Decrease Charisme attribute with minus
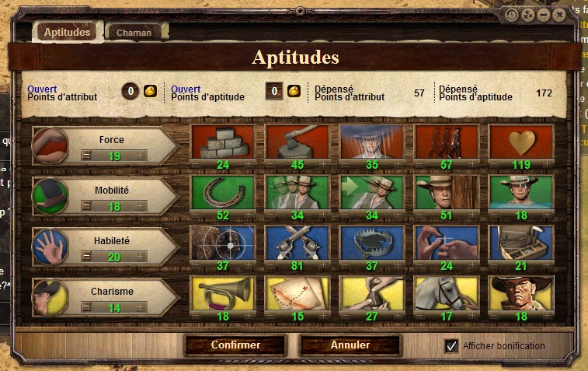The height and width of the screenshot is (371, 588). [x=87, y=306]
